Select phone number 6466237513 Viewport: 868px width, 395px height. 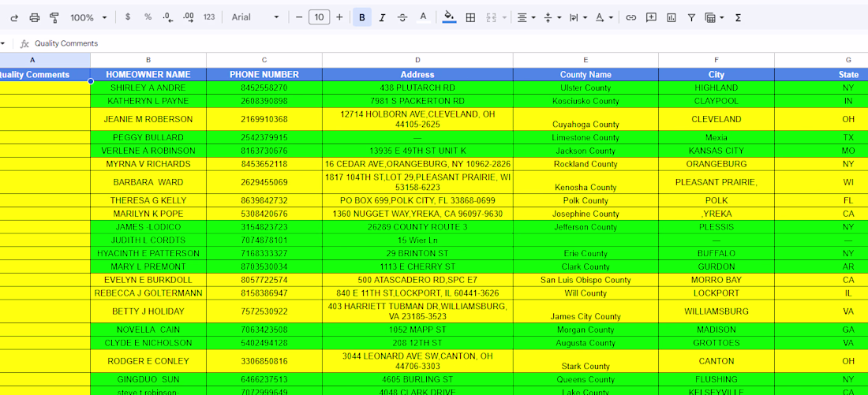click(264, 379)
